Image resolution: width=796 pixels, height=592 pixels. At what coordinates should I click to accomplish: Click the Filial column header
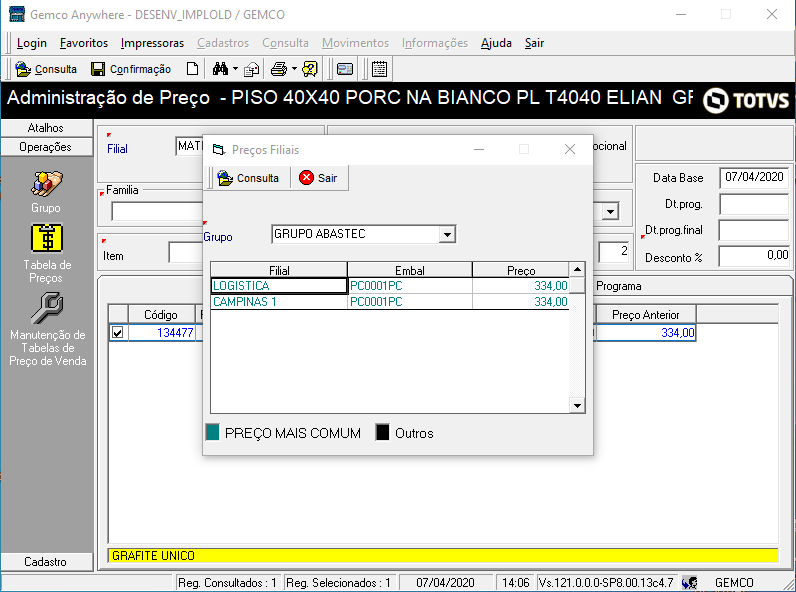[279, 270]
